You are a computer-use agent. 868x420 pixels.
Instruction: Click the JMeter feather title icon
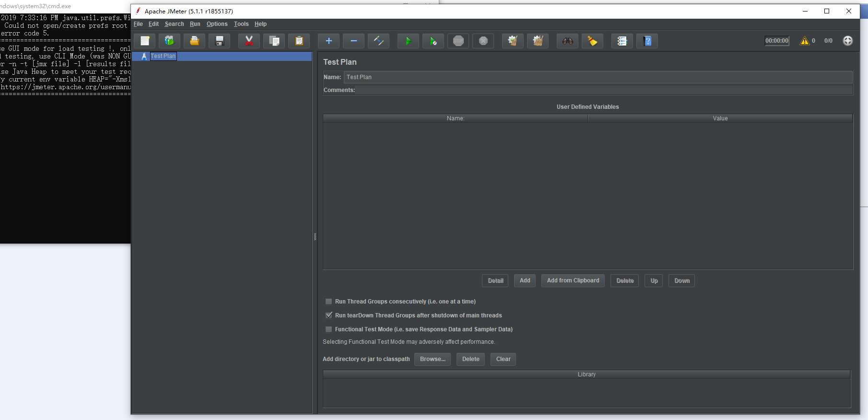[x=138, y=11]
